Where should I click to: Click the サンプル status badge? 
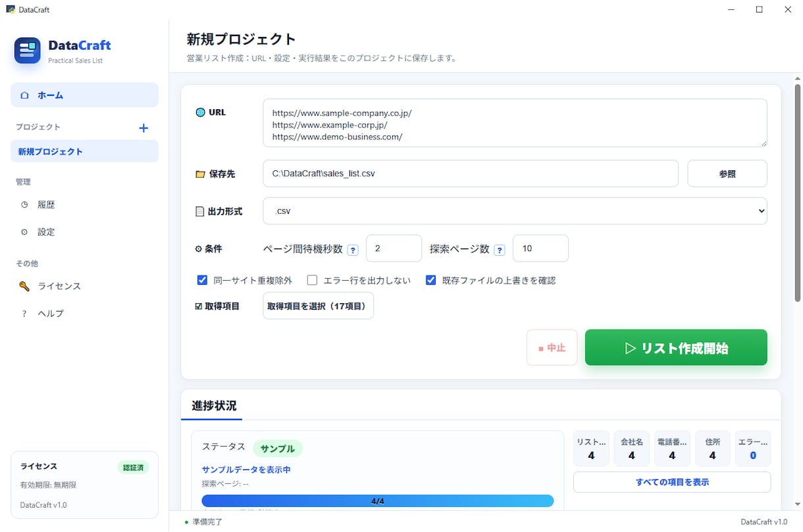pos(278,448)
